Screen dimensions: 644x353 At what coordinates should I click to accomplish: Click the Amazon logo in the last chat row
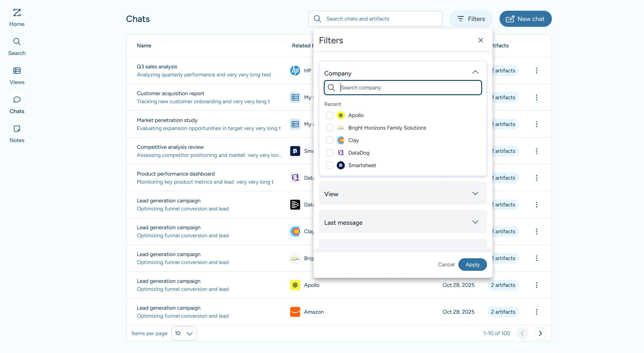tap(295, 312)
